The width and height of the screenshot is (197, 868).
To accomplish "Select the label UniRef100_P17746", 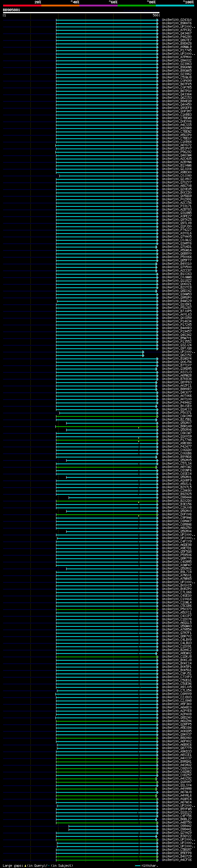I will click(x=177, y=440).
